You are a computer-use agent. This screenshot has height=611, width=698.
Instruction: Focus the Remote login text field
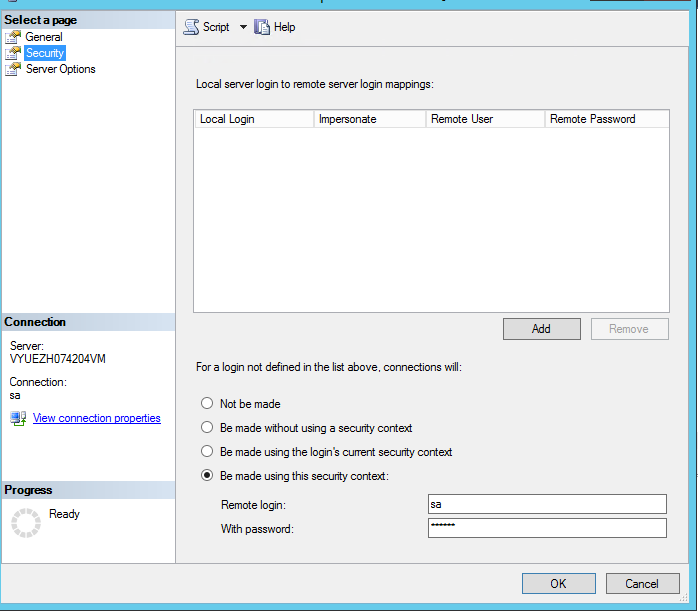(547, 504)
